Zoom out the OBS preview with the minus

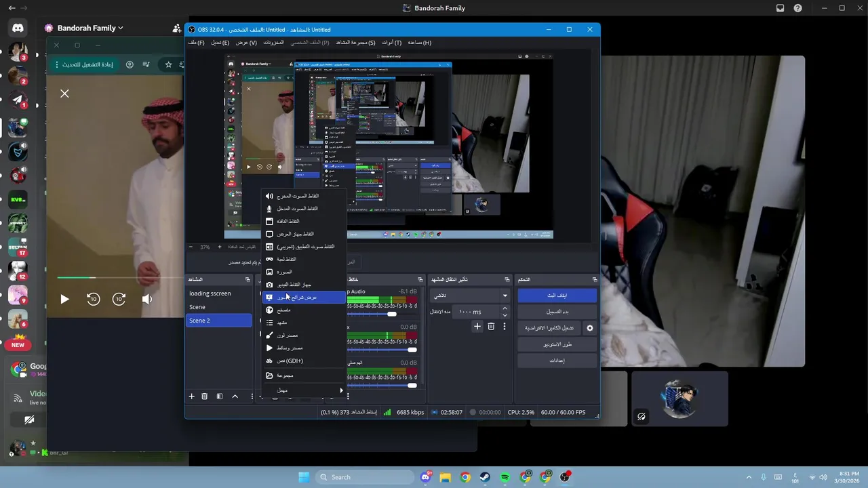coord(191,247)
